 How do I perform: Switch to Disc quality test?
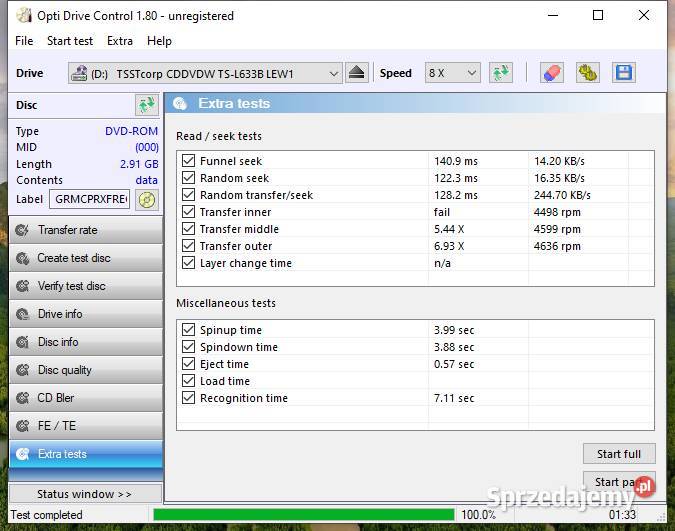(x=86, y=370)
